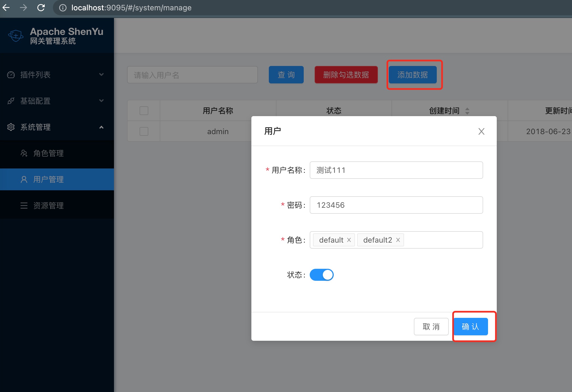
Task: Open 角色管理 in the sidebar
Action: point(49,153)
